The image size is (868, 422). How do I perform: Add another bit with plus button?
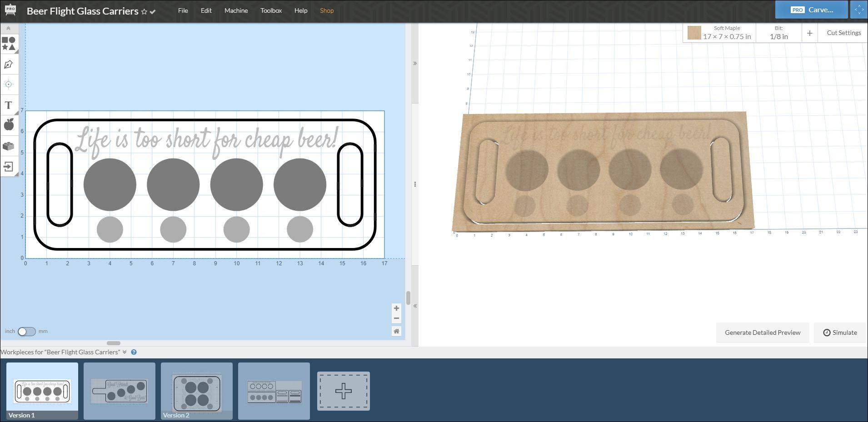(x=809, y=33)
